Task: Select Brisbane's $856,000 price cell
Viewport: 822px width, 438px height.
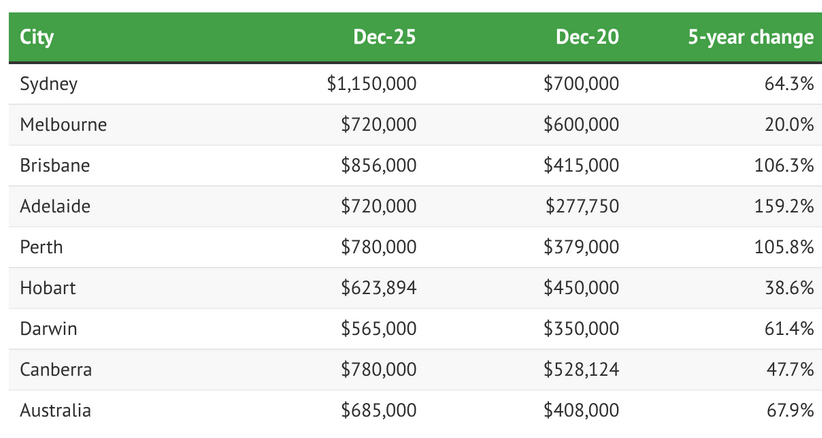Action: pyautogui.click(x=378, y=165)
